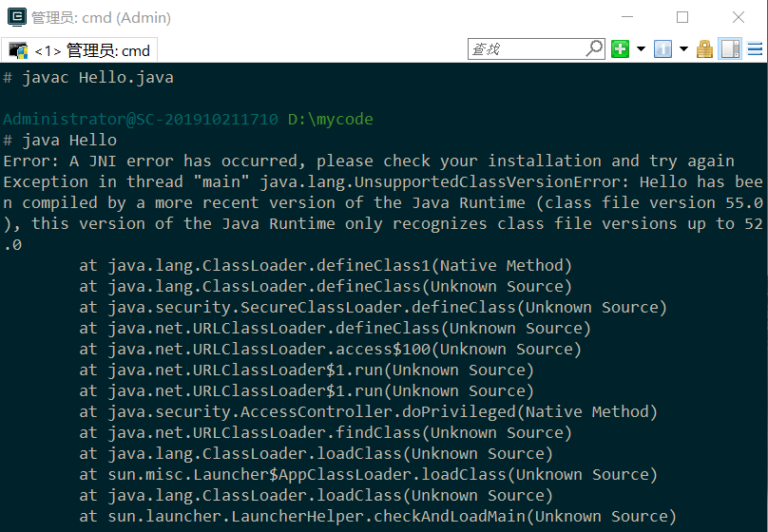Select the <1> 管理员: cmd tab
The width and height of the screenshot is (768, 532).
pyautogui.click(x=79, y=50)
